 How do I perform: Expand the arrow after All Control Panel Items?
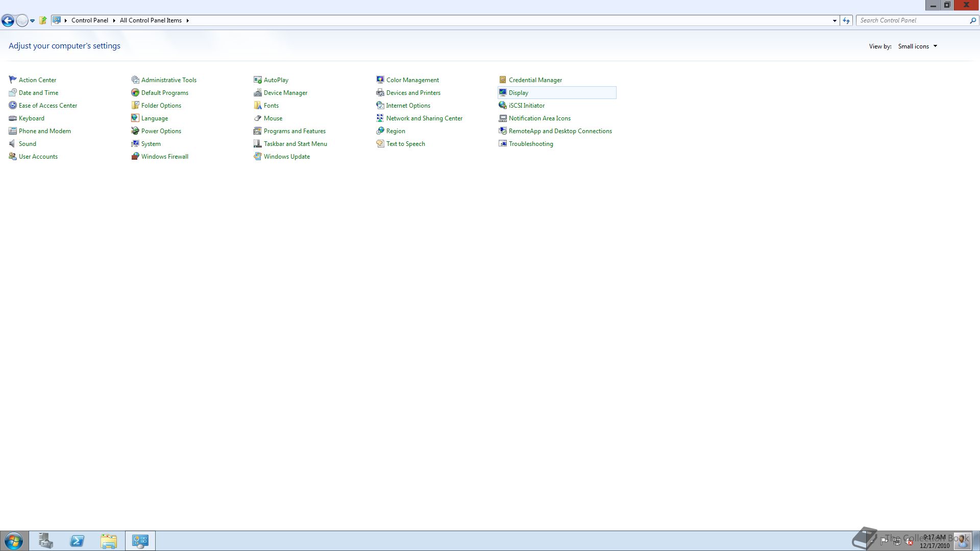(188, 20)
